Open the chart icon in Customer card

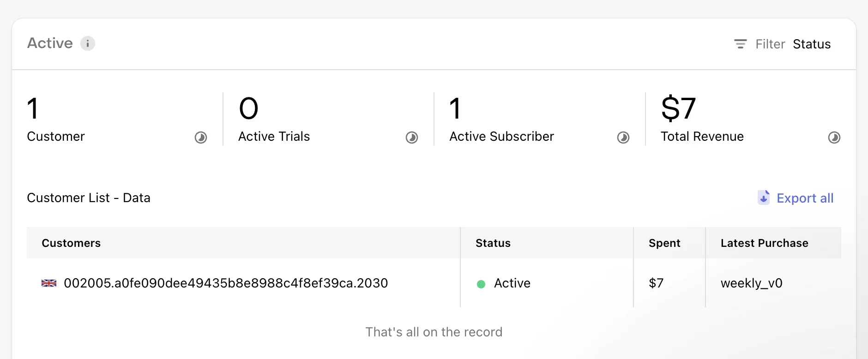point(201,138)
